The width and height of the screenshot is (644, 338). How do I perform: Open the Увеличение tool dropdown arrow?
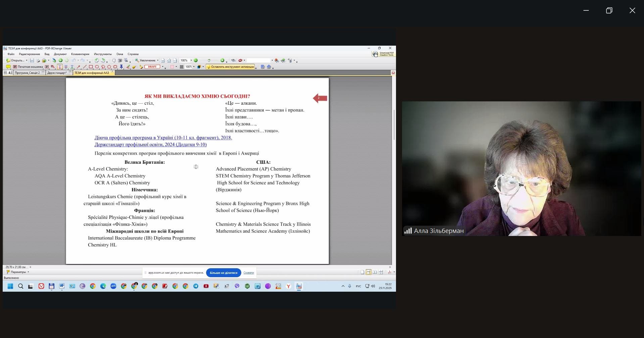[x=158, y=60]
